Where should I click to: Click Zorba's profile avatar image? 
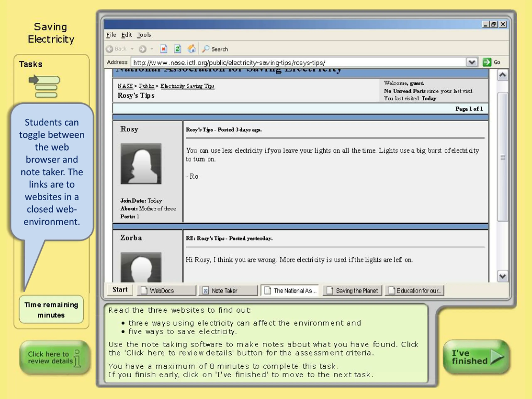pos(141,267)
